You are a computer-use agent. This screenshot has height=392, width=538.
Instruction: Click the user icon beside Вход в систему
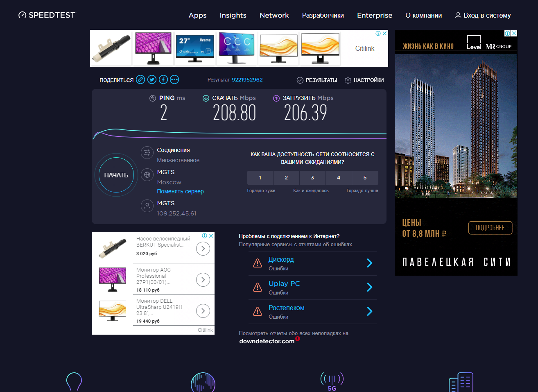pyautogui.click(x=458, y=15)
